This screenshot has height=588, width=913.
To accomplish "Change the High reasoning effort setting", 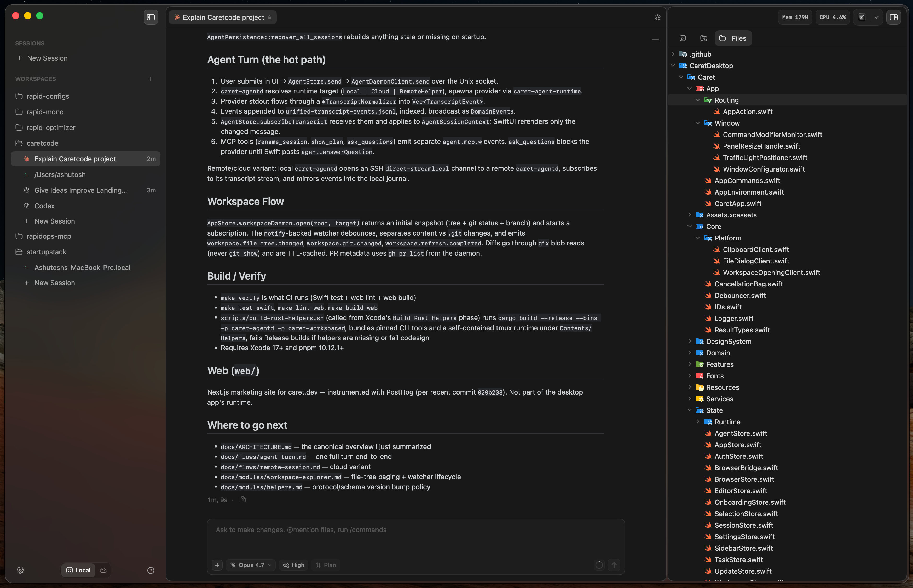I will pos(293,565).
